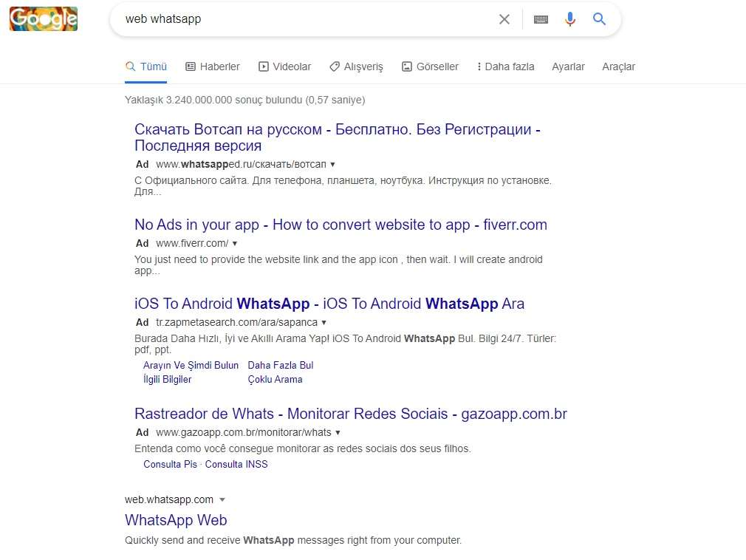Open Ayarlar settings menu
Image resolution: width=746 pixels, height=560 pixels.
pos(568,66)
